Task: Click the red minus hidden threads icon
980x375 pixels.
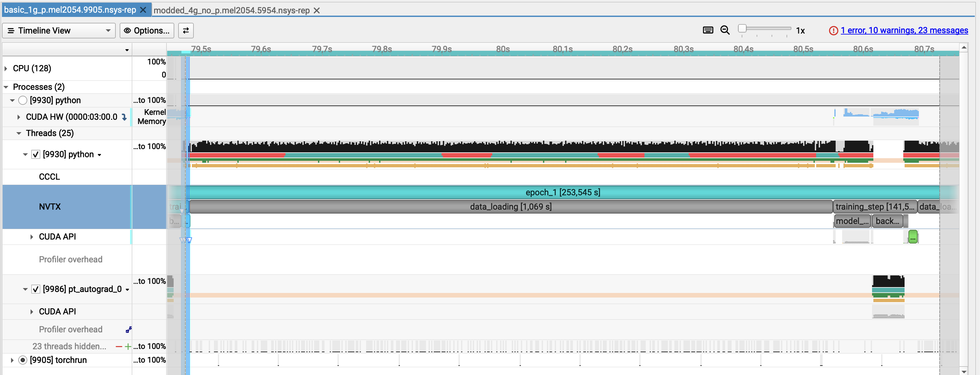Action: 119,346
